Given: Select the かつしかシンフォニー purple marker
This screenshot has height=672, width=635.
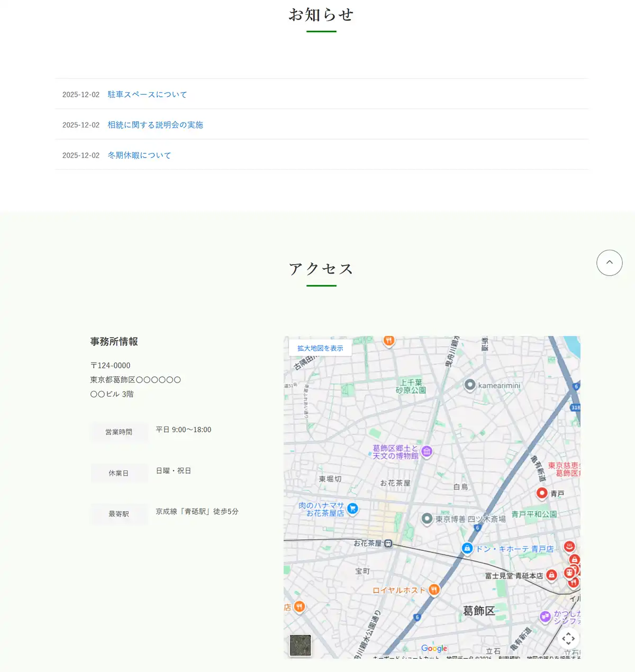Looking at the screenshot, I should (x=545, y=616).
